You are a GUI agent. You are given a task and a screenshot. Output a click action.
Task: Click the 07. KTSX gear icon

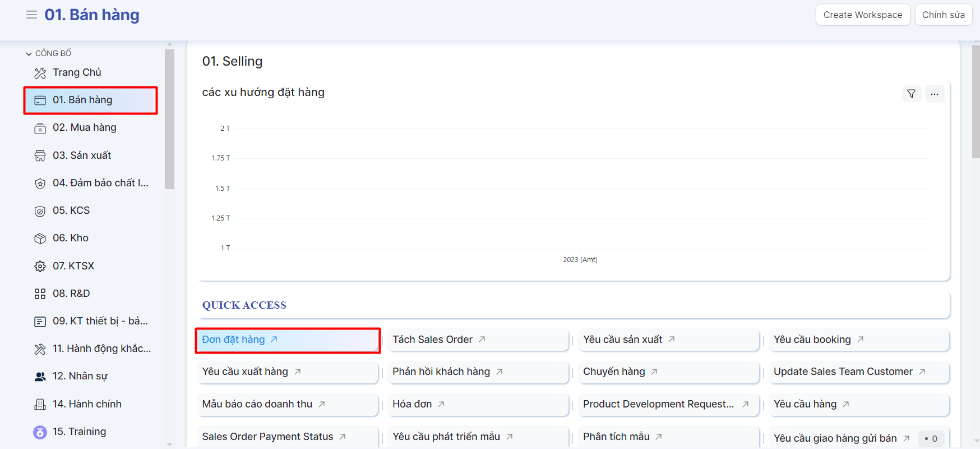[x=40, y=266]
